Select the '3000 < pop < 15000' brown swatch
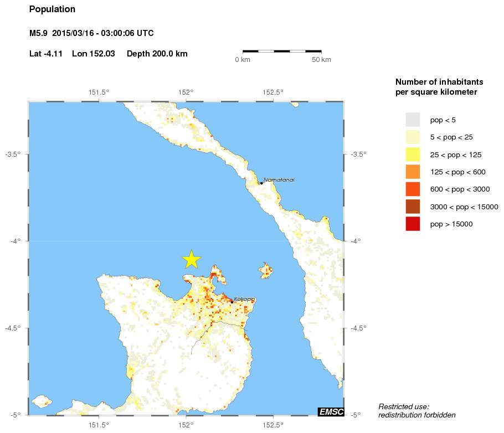 click(x=413, y=207)
